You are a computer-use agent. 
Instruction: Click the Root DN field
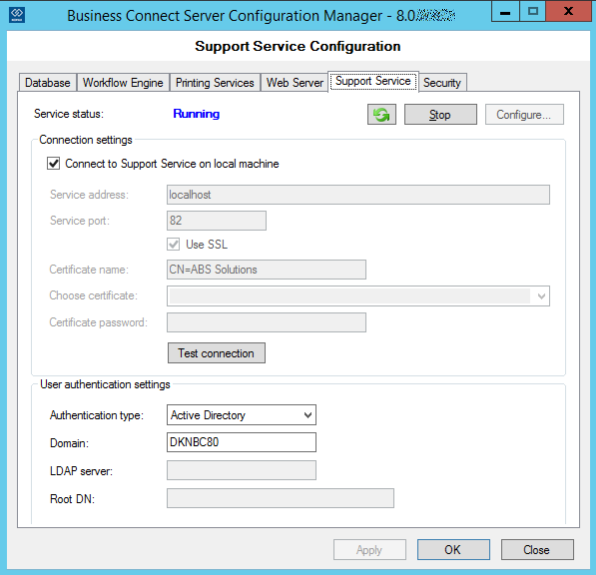[281, 498]
